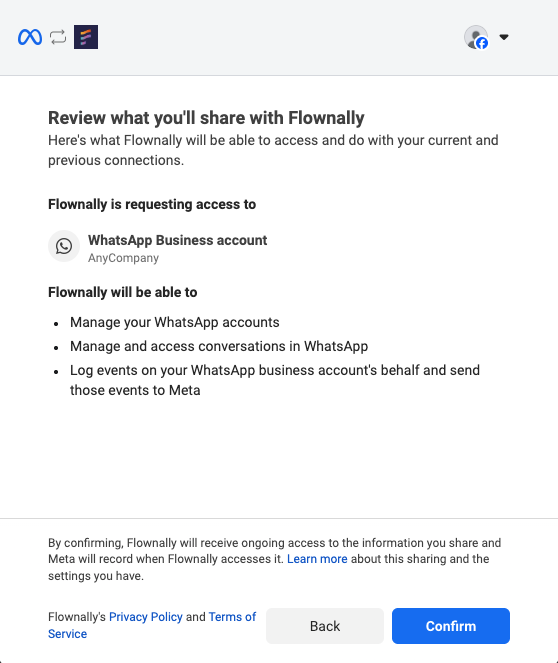This screenshot has width=558, height=663.
Task: Click the blue Meta infinity logo
Action: tap(30, 37)
